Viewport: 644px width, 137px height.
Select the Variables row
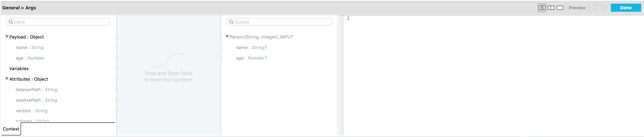19,69
